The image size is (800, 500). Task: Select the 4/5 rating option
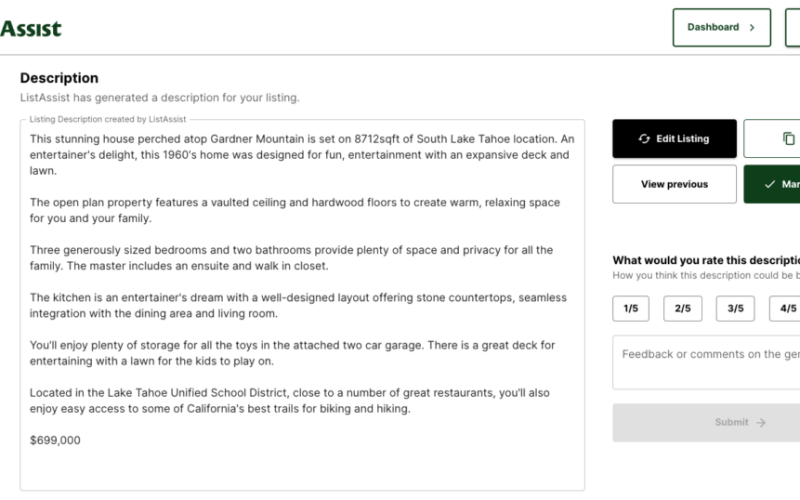click(x=786, y=309)
